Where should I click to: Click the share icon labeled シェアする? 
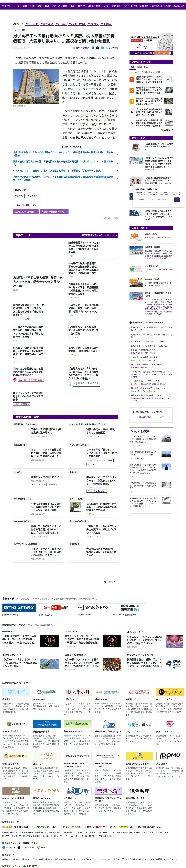tap(112, 48)
